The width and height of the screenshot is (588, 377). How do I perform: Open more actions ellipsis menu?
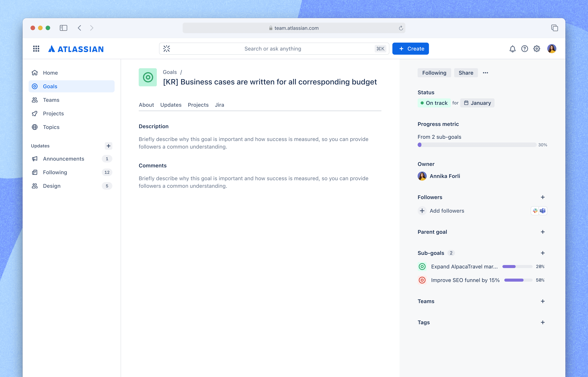[485, 73]
